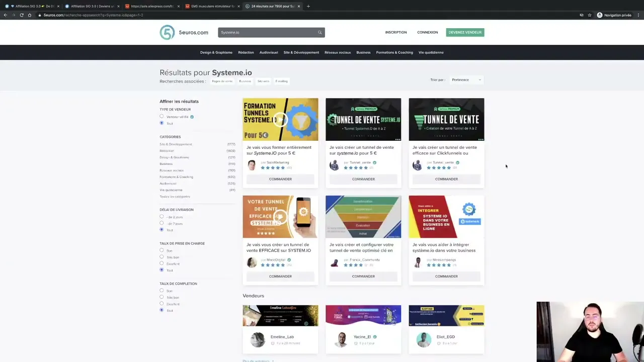The width and height of the screenshot is (644, 362).
Task: Click the verified badge next to Tunnel__vente
Action: point(374,162)
